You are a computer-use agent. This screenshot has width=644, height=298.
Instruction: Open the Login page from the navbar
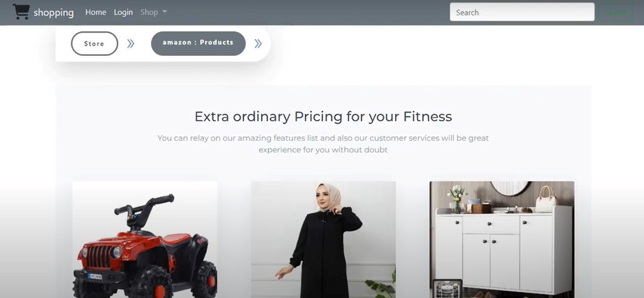click(x=123, y=13)
